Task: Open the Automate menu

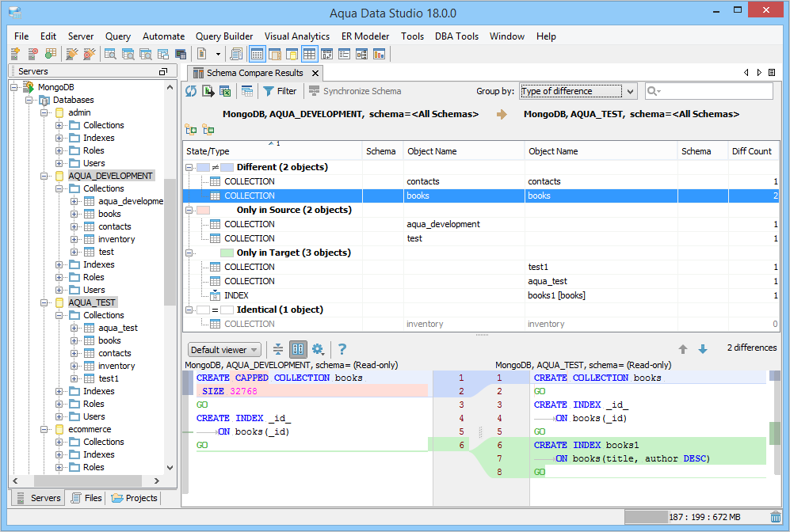Action: point(163,36)
